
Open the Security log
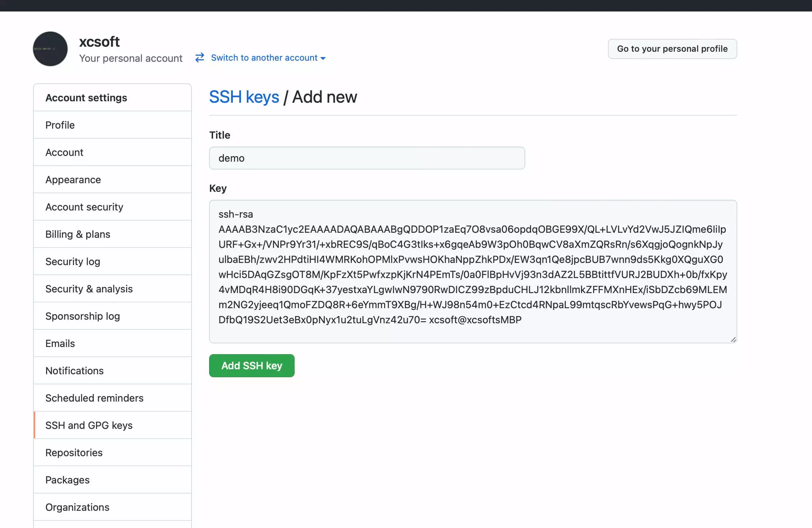(73, 261)
